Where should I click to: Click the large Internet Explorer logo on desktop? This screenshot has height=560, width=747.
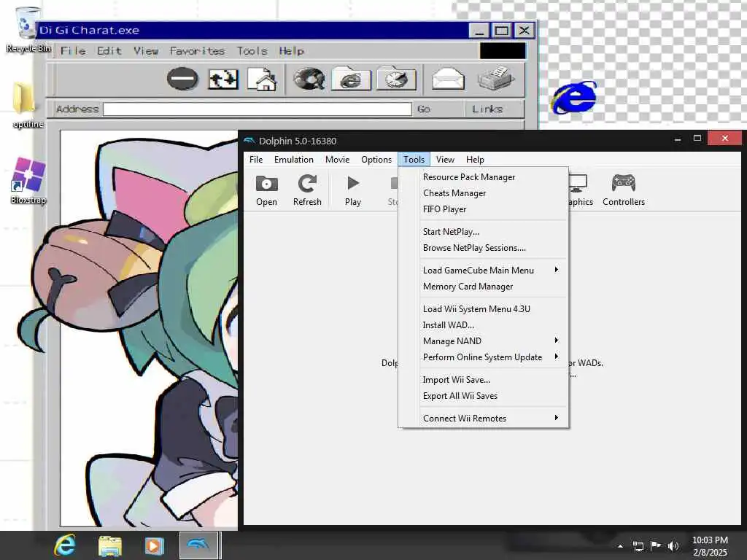click(574, 98)
